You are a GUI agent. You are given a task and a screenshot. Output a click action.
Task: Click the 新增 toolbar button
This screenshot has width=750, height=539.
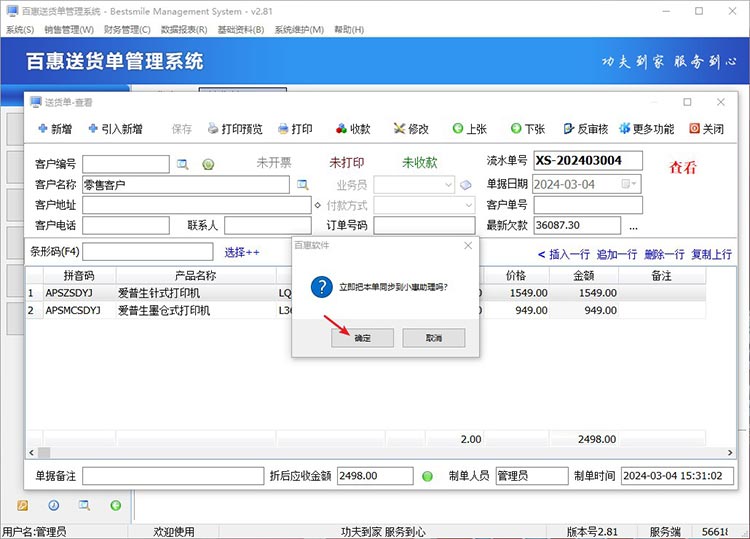[55, 129]
